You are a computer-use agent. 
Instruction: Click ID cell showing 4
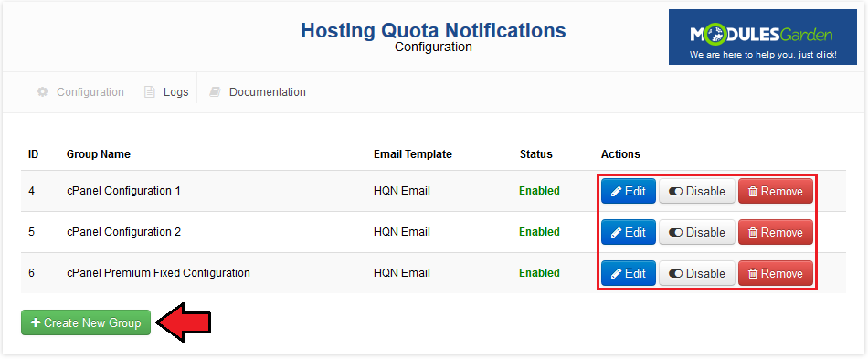(x=32, y=191)
